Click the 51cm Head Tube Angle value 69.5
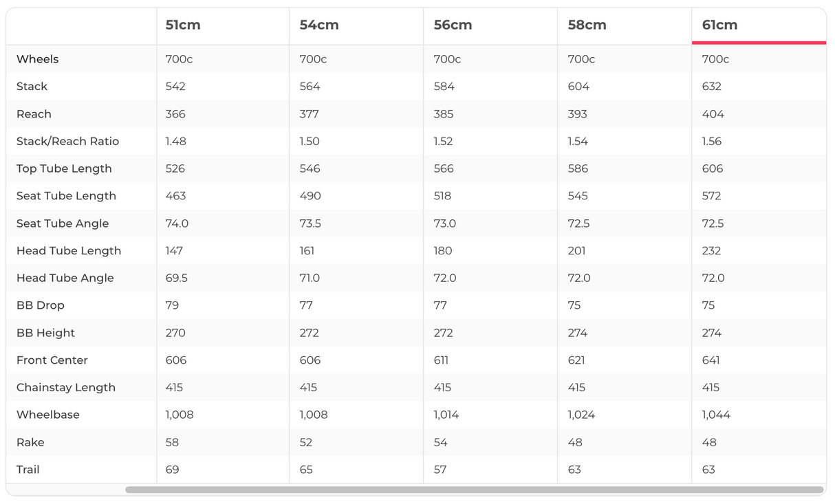This screenshot has height=504, width=835. 177,278
